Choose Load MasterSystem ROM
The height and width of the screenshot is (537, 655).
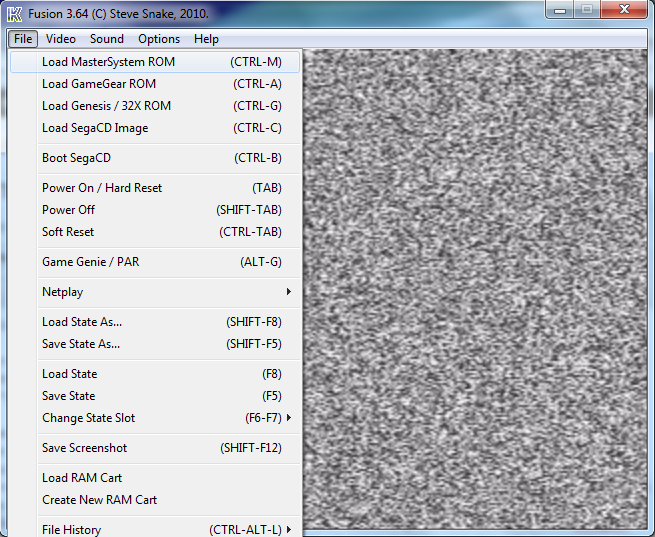coord(155,62)
